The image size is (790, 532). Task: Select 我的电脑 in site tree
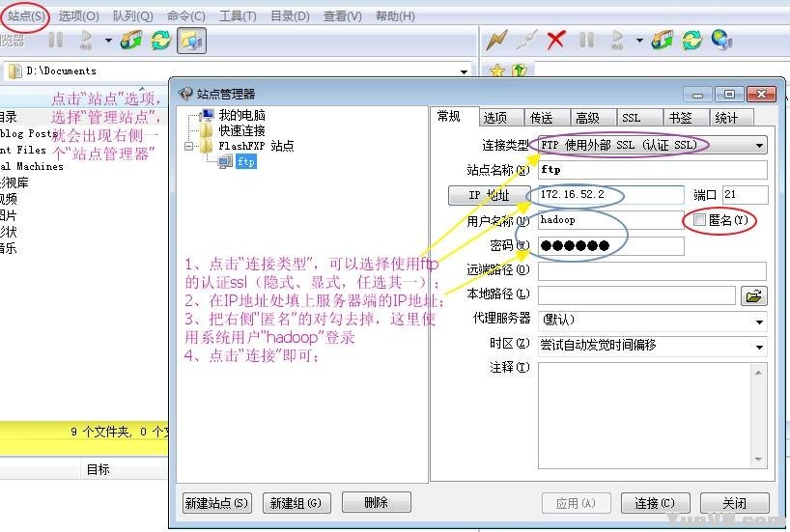point(241,115)
